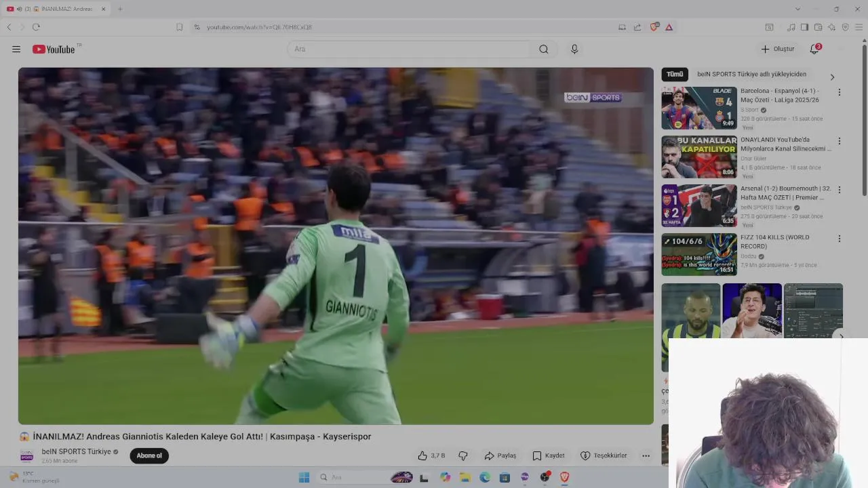Click the Abone ol subscribe button
868x488 pixels.
(x=149, y=455)
